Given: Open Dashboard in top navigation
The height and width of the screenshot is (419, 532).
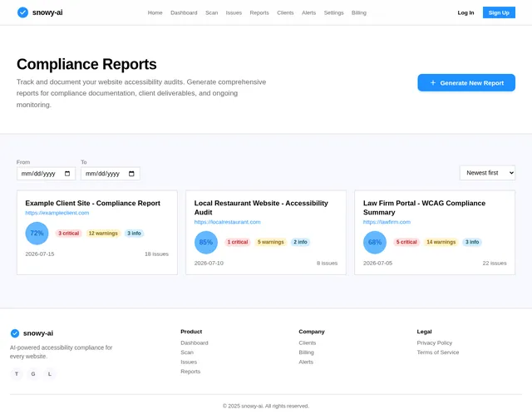Looking at the screenshot, I should [x=184, y=12].
